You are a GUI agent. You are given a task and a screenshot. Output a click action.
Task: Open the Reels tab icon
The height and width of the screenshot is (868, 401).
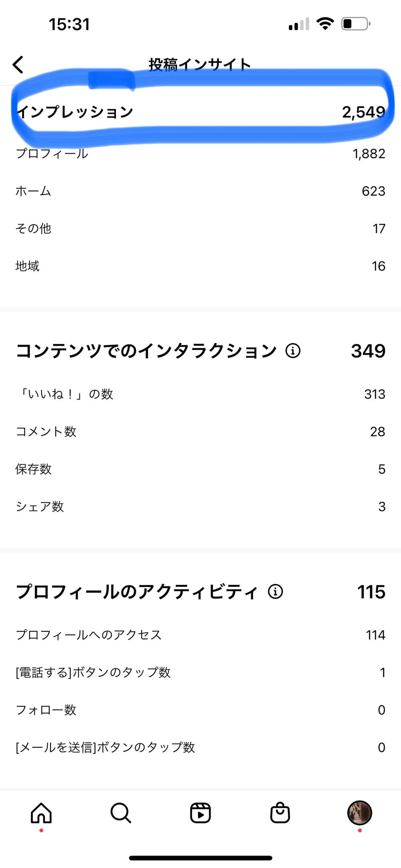coord(200,813)
